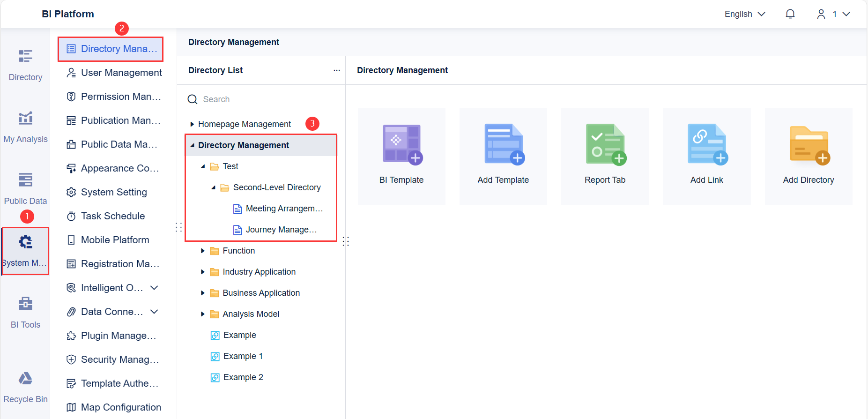Collapse the Directory Management tree node
Screen dimensions: 868x419
192,145
